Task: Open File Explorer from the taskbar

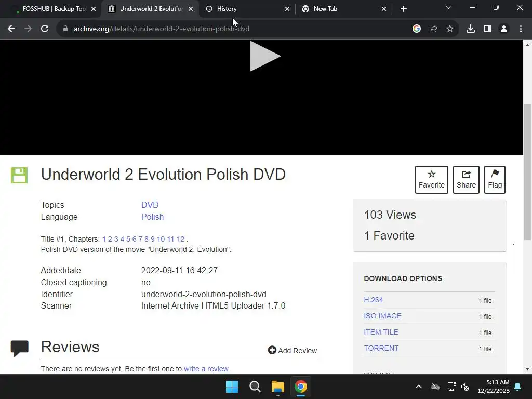Action: [277, 387]
